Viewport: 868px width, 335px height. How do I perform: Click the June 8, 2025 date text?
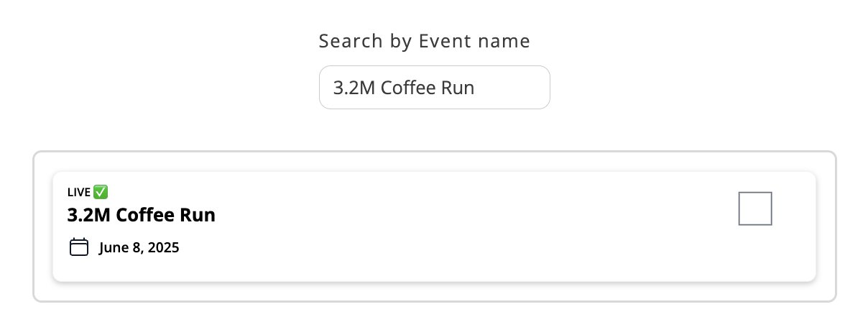coord(139,248)
